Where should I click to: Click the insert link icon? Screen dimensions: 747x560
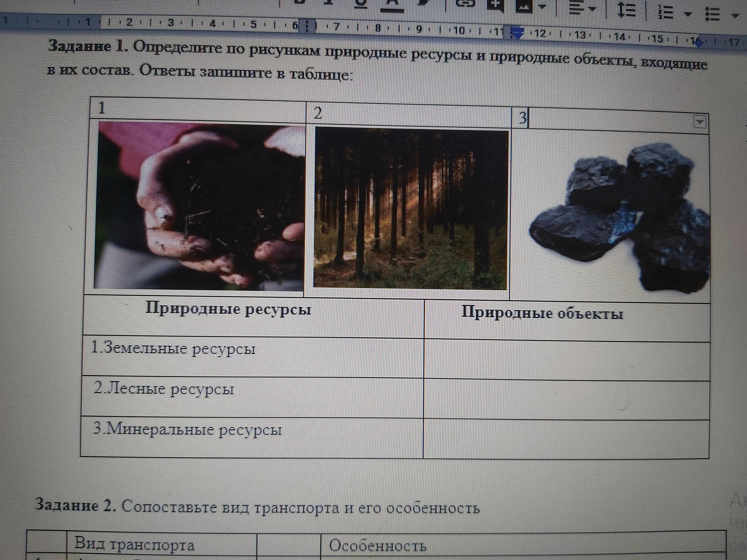coord(465,3)
